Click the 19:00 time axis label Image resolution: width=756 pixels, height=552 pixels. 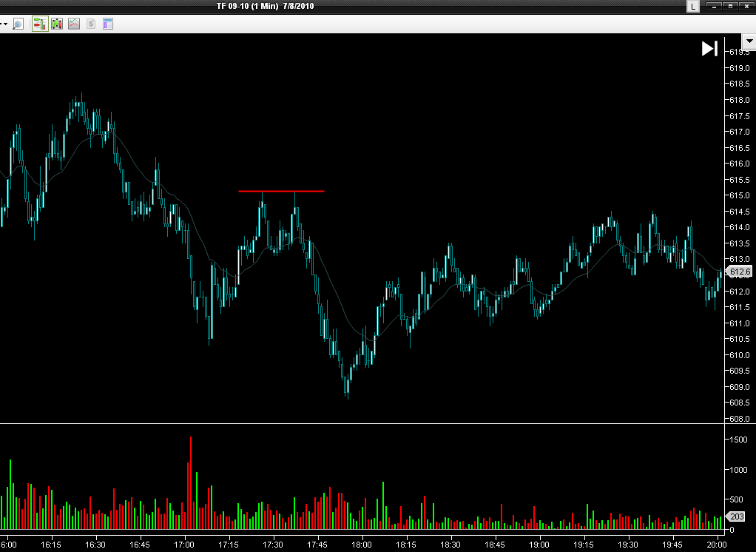[x=539, y=545]
